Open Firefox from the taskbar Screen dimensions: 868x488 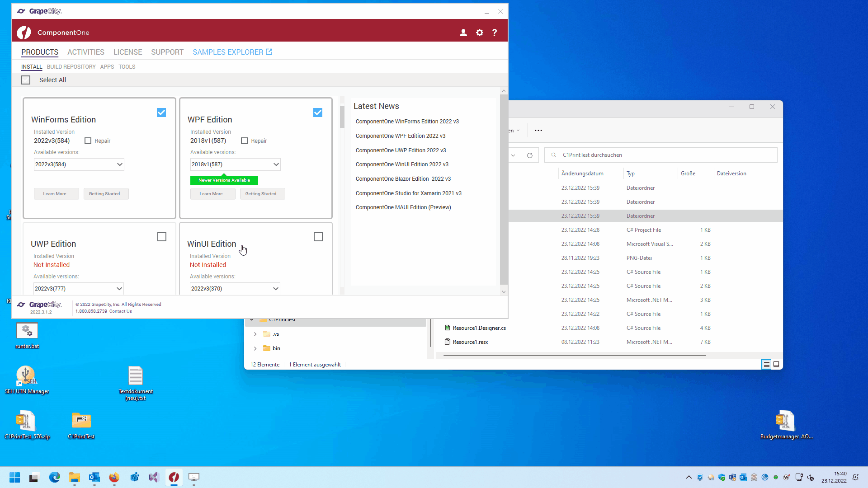114,477
